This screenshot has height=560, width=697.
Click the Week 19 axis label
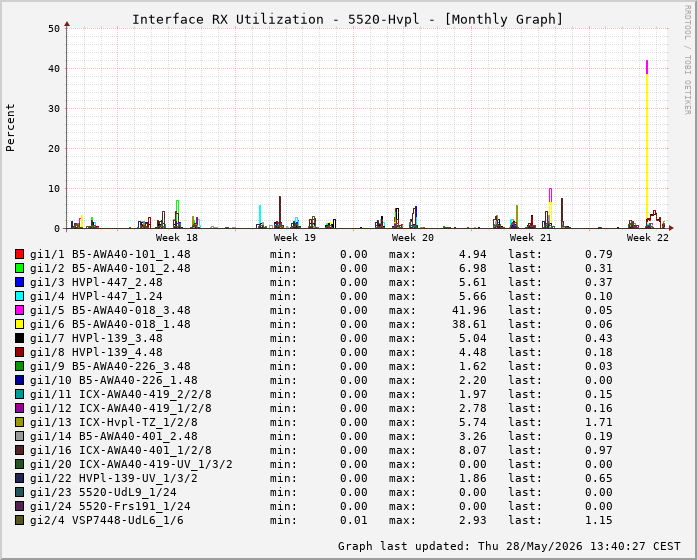[295, 238]
